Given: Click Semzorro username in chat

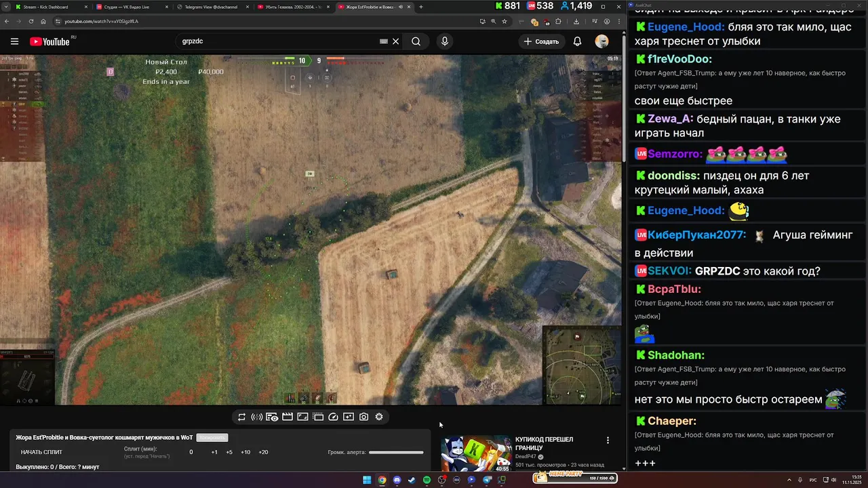Looking at the screenshot, I should pos(675,154).
